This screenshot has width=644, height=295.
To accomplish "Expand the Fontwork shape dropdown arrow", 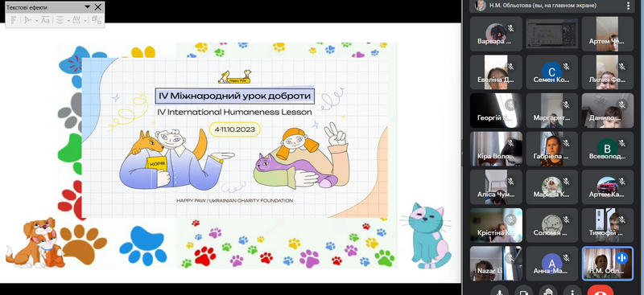I will 36,20.
